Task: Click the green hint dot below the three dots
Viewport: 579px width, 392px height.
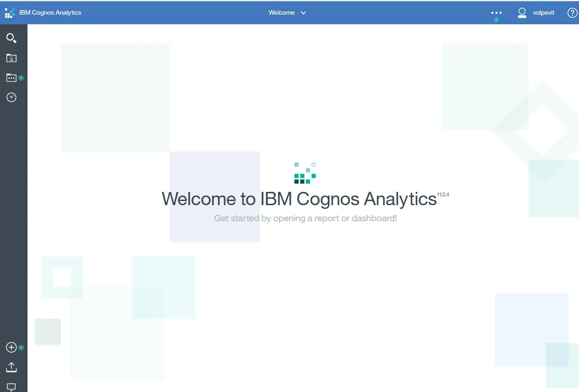Action: 497,20
